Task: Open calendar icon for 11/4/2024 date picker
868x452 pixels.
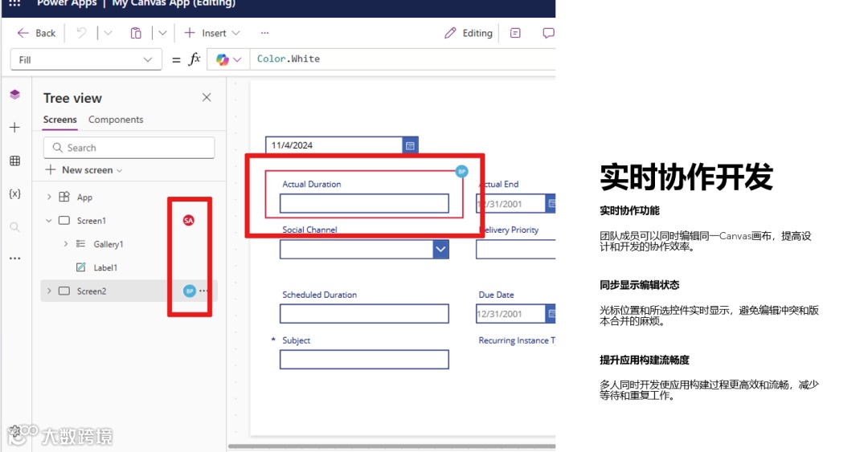Action: pos(410,145)
